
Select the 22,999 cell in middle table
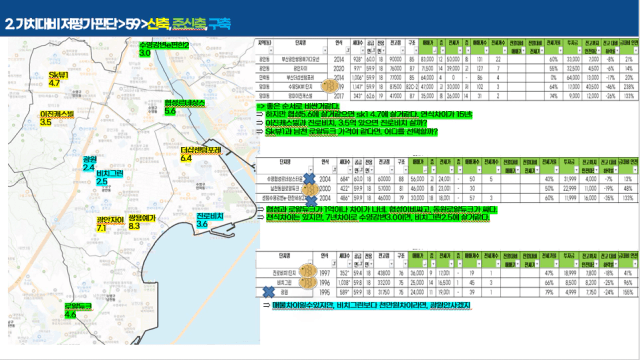570,189
